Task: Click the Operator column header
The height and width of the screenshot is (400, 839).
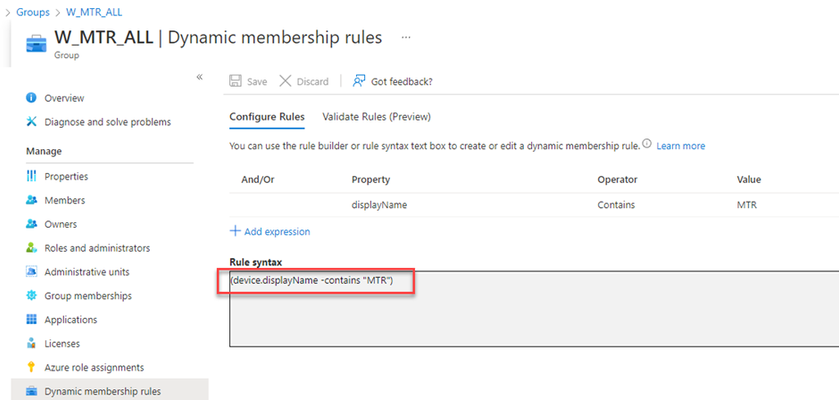Action: point(617,180)
